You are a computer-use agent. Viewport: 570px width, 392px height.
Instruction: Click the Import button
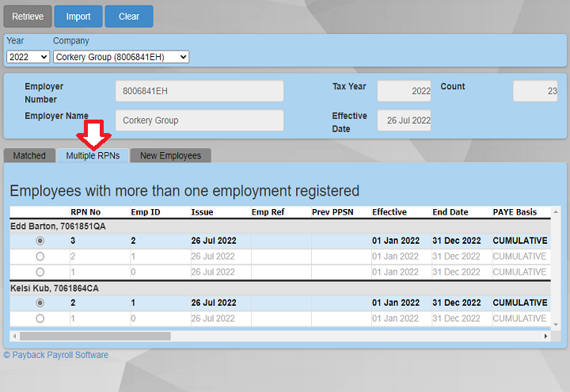click(x=78, y=17)
